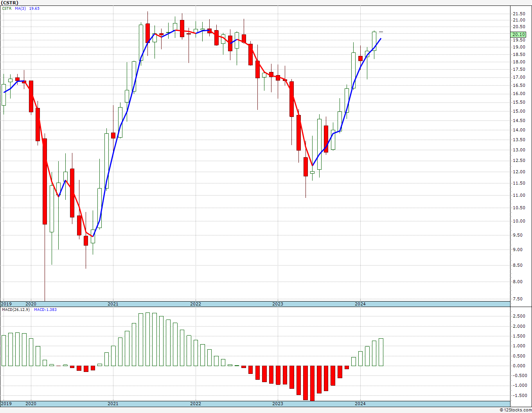Click the MA(3) indicator label

[x=21, y=8]
